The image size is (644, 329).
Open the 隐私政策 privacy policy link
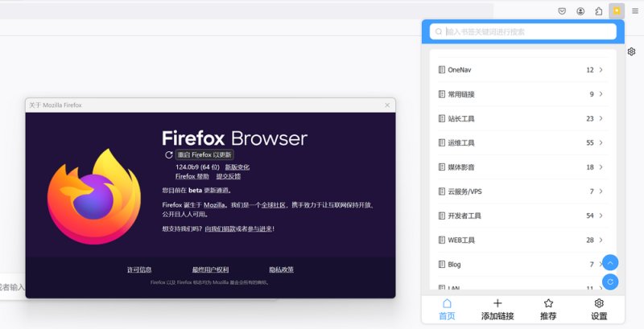tap(281, 269)
